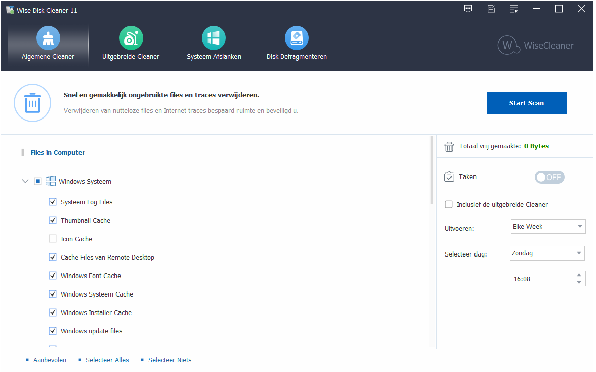Image resolution: width=596 pixels, height=372 pixels.
Task: Open the document icon in title bar
Action: (x=491, y=9)
